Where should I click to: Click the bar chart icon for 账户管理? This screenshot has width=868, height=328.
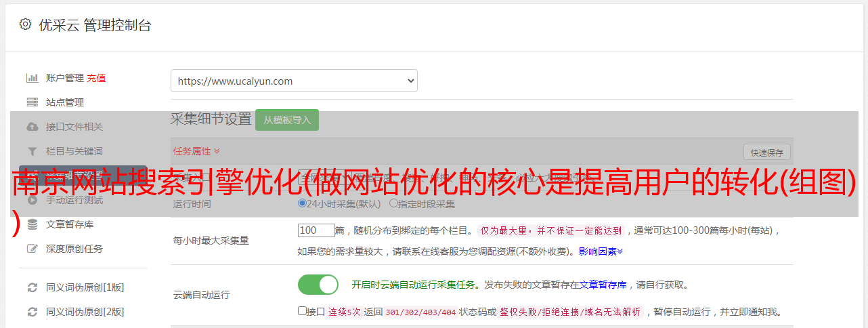tap(32, 78)
